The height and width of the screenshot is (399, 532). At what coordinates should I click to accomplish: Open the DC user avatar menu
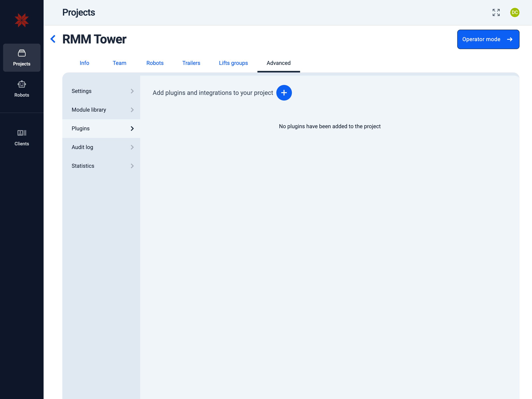[x=514, y=12]
